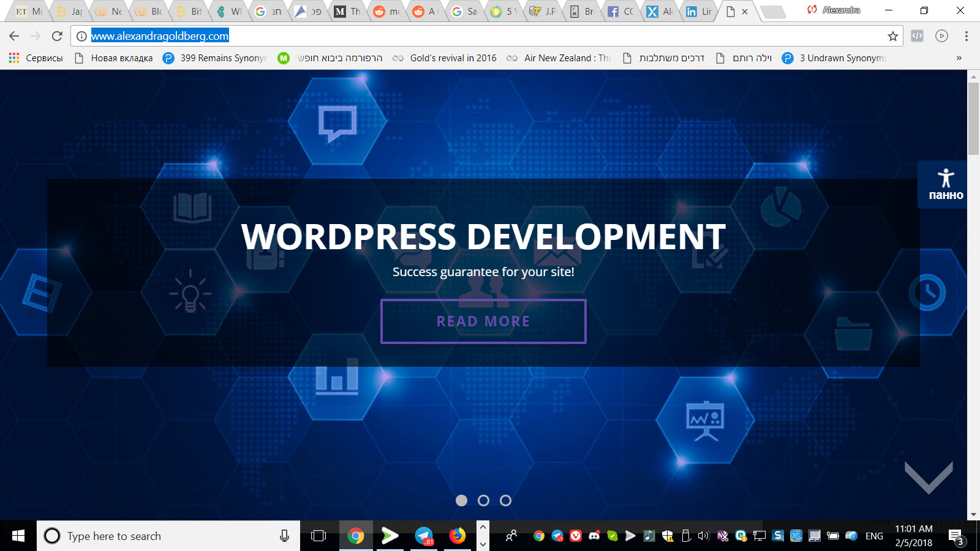The height and width of the screenshot is (551, 980).
Task: Click the code extension icon in the toolbar
Action: (x=917, y=36)
